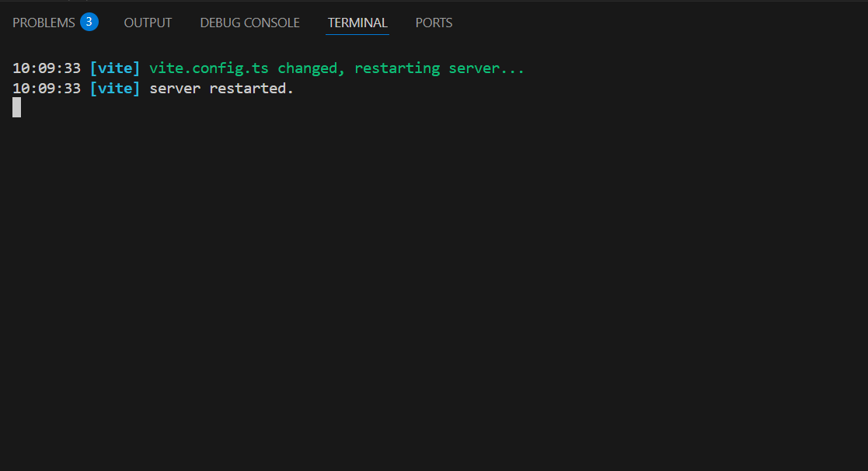Switch to the DEBUG CONSOLE tab

coord(249,23)
